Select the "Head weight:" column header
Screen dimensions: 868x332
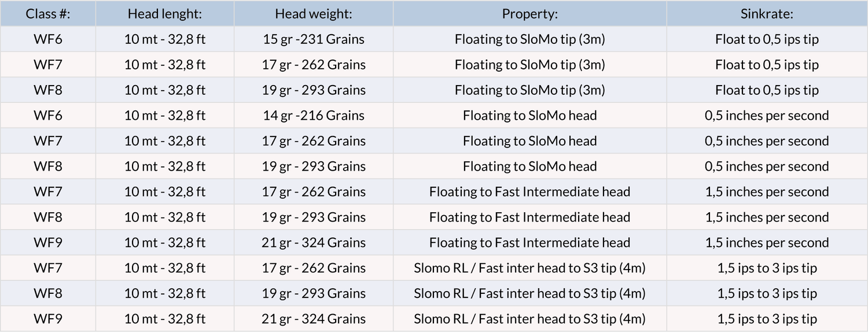(314, 14)
